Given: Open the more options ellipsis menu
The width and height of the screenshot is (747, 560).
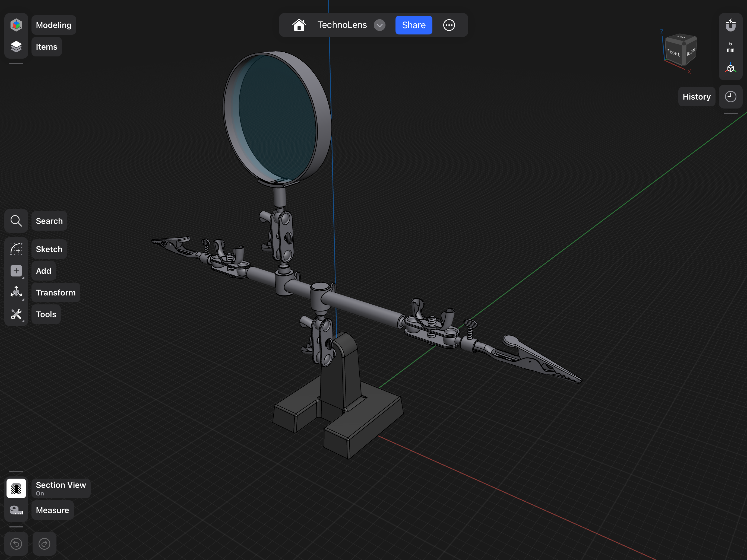Looking at the screenshot, I should pos(449,25).
